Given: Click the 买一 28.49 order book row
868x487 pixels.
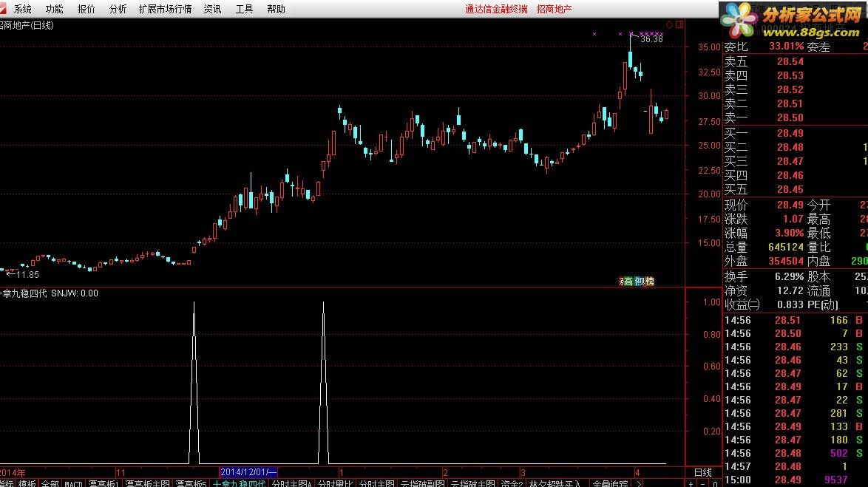Looking at the screenshot, I should point(796,133).
